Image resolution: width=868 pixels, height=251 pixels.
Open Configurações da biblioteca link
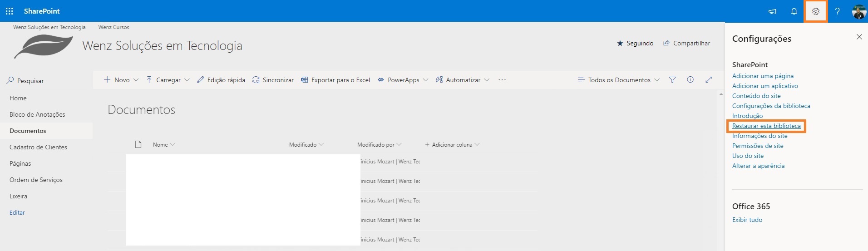click(x=771, y=106)
